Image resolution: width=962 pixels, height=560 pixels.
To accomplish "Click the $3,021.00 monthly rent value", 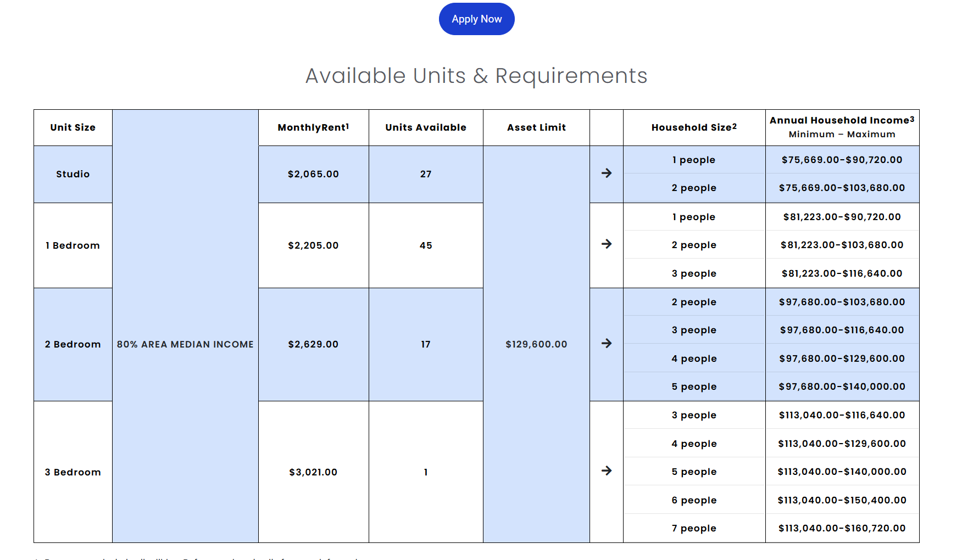I will (313, 472).
